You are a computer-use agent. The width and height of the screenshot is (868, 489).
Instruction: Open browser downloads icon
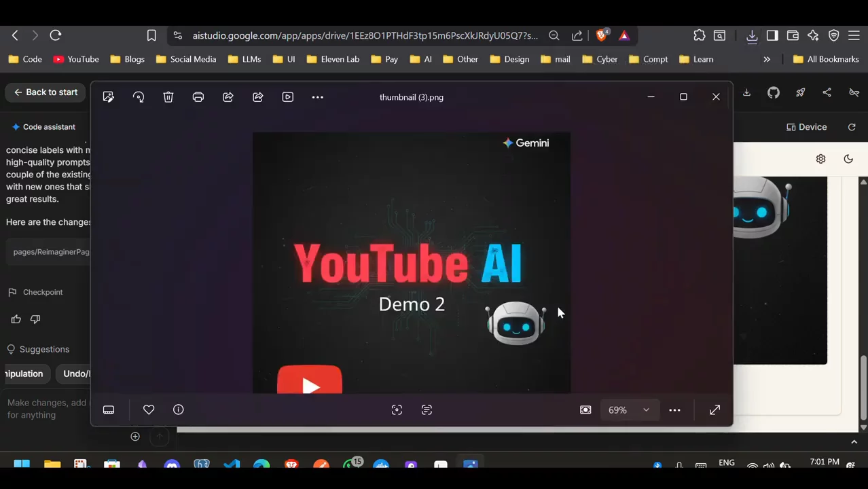click(752, 35)
